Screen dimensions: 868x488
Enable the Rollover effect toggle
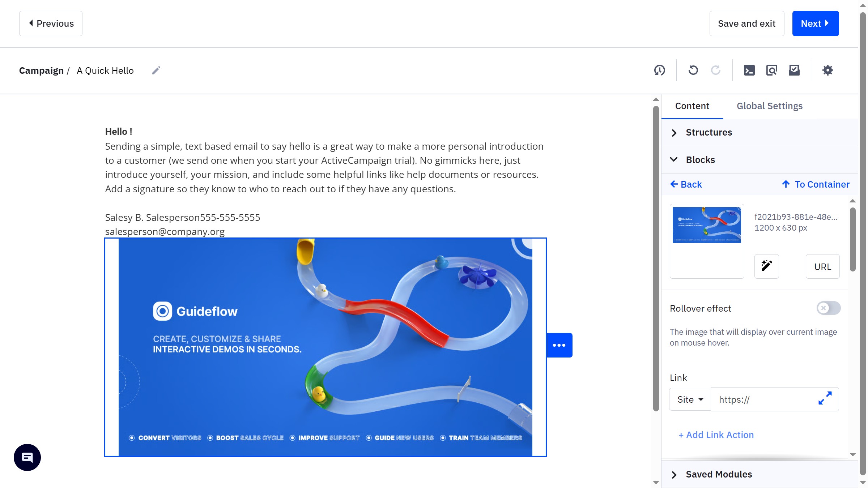pos(828,308)
